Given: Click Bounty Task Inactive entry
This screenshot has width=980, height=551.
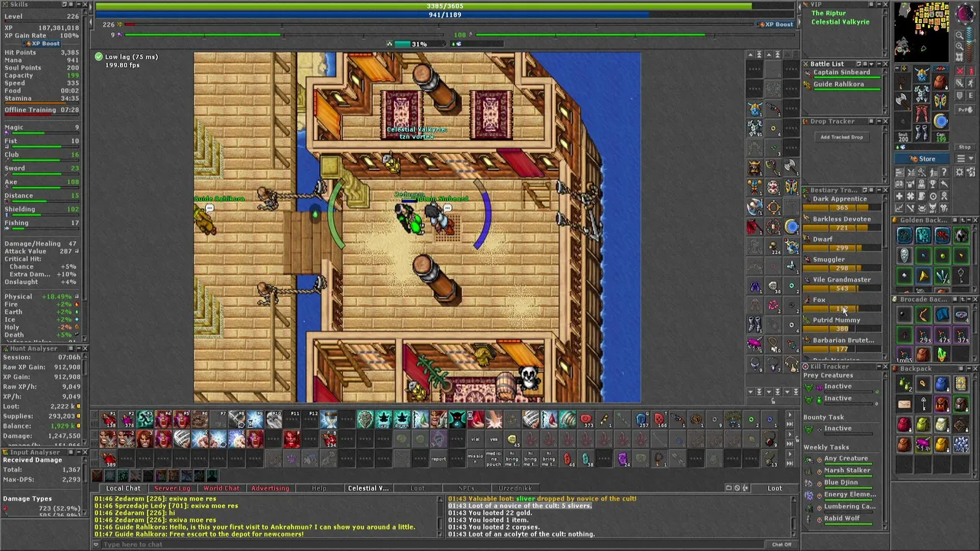Looking at the screenshot, I should click(x=840, y=429).
